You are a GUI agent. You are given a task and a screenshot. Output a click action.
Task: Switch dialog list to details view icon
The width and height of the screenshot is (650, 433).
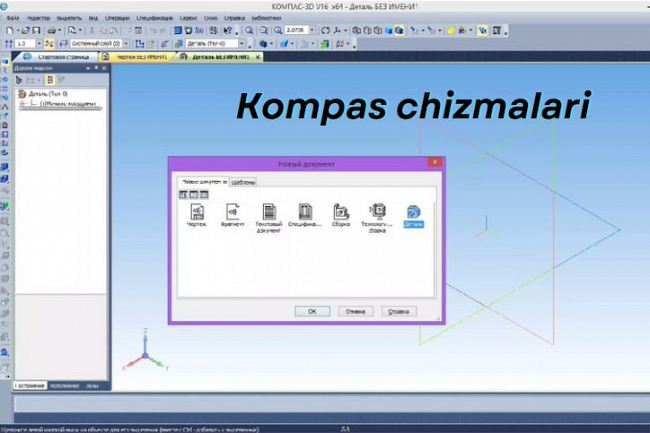(x=204, y=194)
